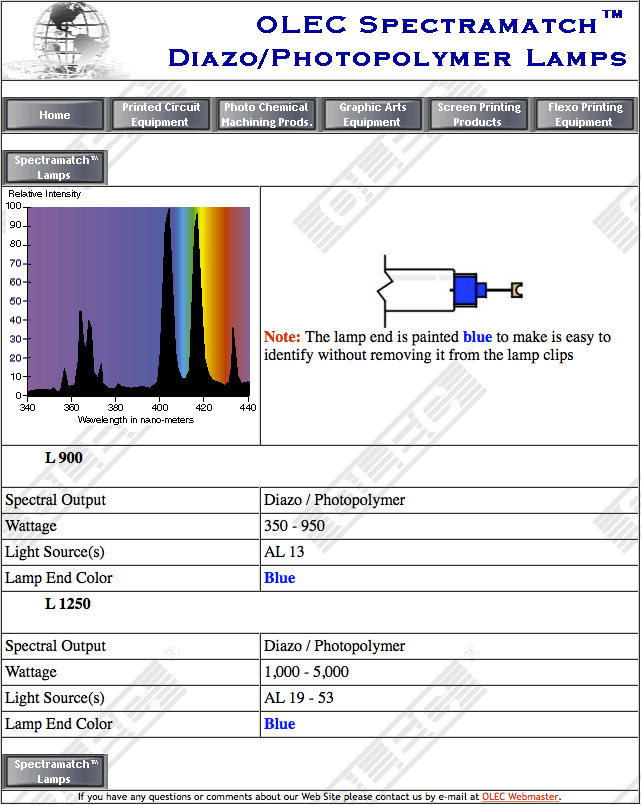Click the bottom Spectramatch Lamps button
641x805 pixels.
coord(55,771)
